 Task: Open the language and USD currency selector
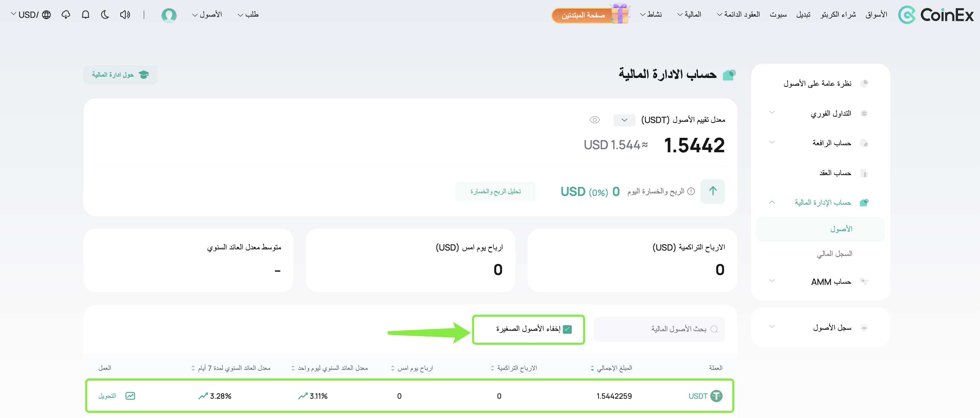coord(31,14)
